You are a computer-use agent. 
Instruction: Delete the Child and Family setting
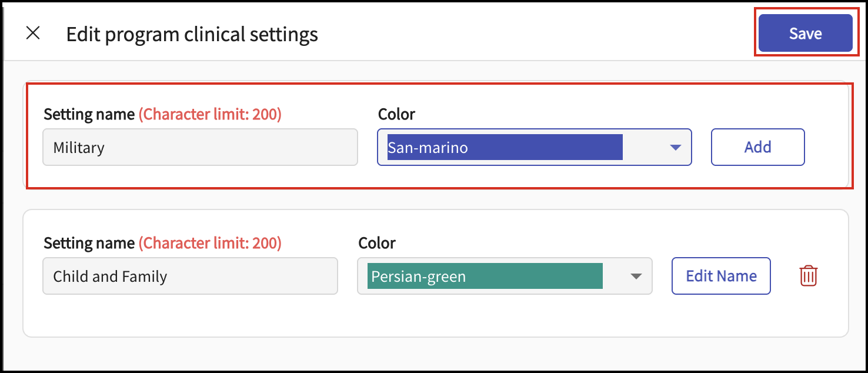pos(809,275)
